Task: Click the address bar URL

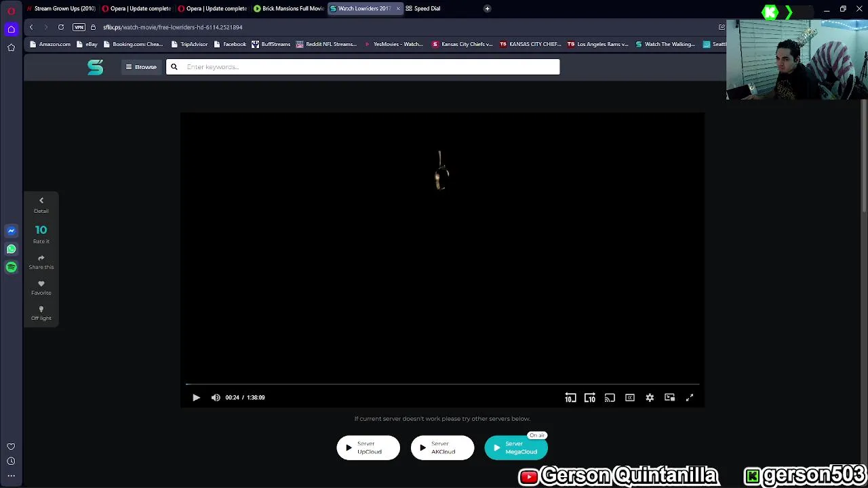Action: (x=173, y=27)
